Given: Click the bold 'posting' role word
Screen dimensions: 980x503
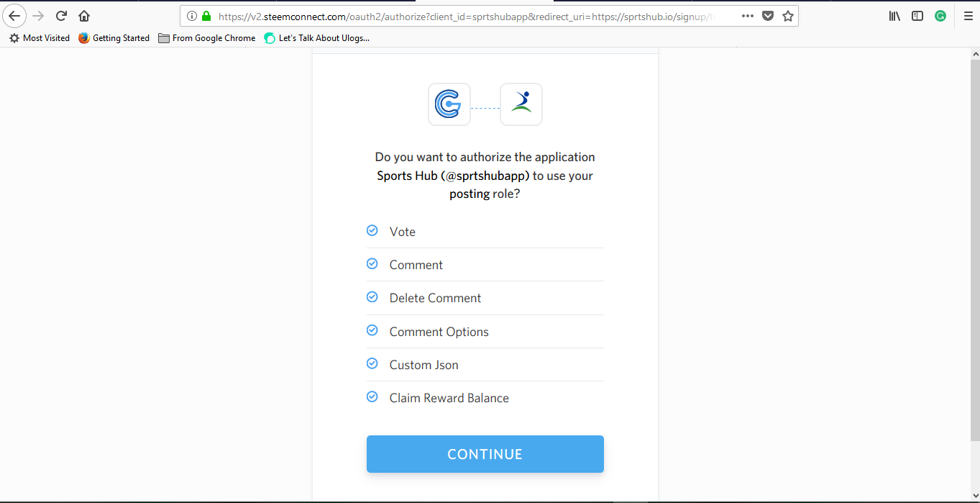Looking at the screenshot, I should click(x=470, y=194).
